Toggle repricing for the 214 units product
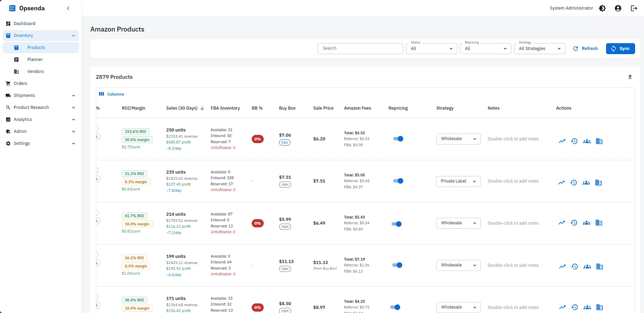 tap(397, 224)
